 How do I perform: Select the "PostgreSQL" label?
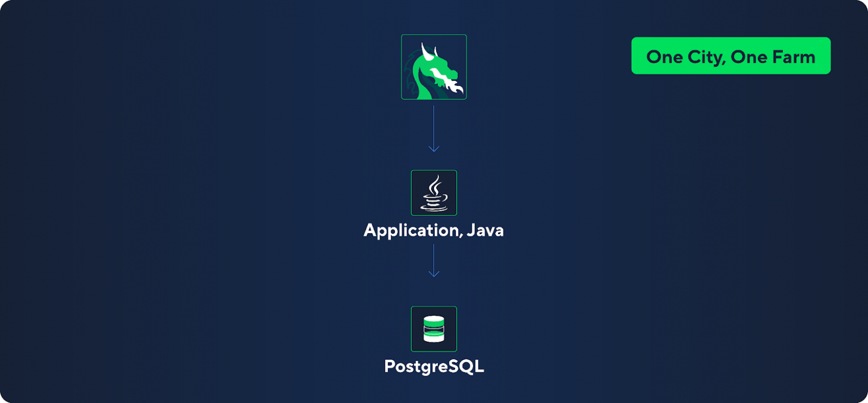coord(434,366)
